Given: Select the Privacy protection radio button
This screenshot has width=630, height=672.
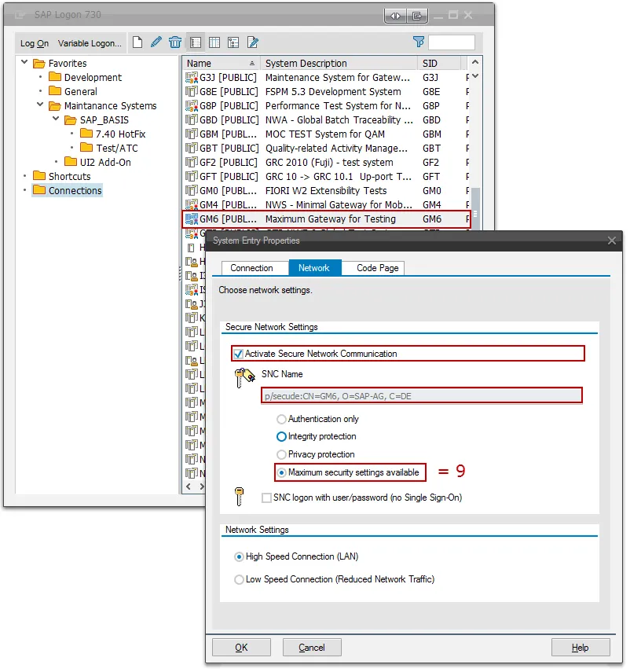Looking at the screenshot, I should [x=281, y=454].
